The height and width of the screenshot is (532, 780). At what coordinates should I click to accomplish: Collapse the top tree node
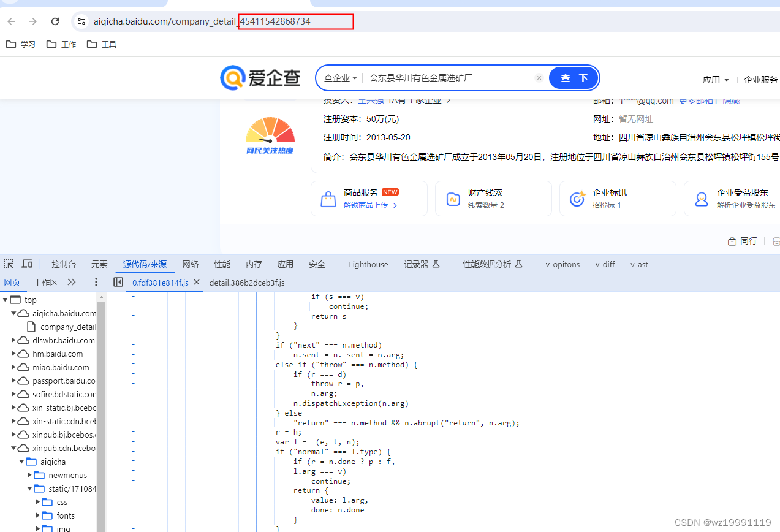pyautogui.click(x=5, y=300)
